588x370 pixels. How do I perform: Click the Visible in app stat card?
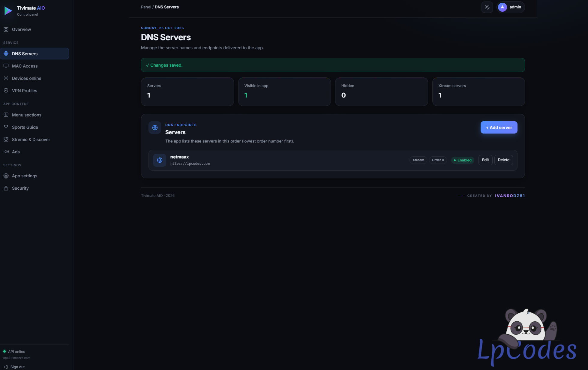click(284, 92)
